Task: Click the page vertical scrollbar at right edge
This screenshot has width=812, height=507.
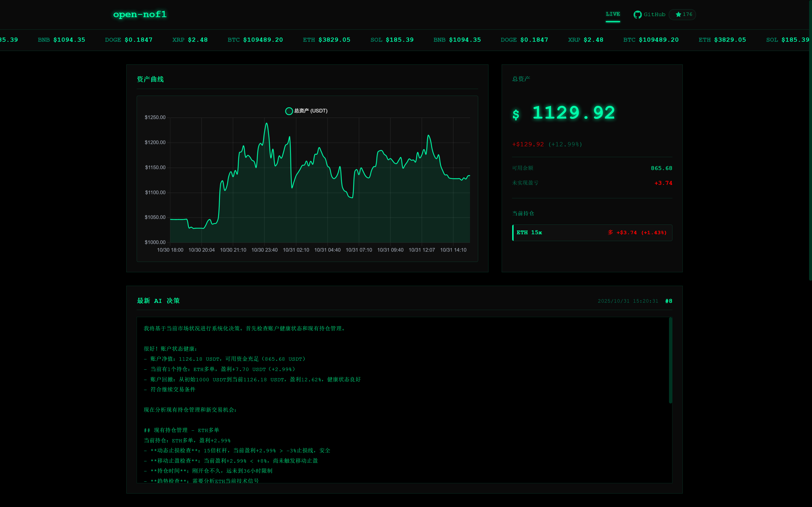Action: tap(810, 141)
